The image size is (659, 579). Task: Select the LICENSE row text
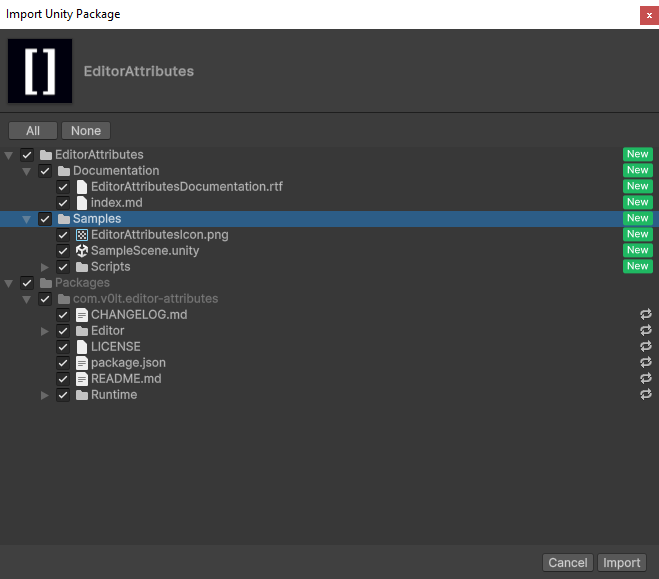pyautogui.click(x=116, y=347)
